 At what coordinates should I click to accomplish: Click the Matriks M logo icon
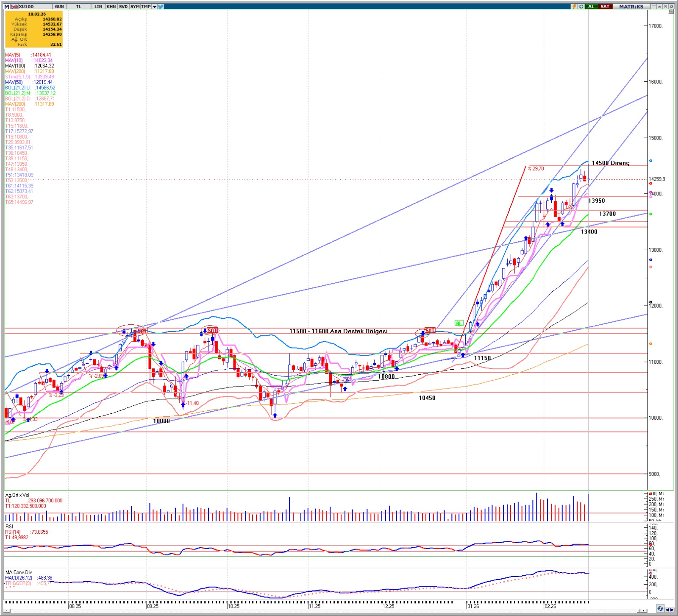(6, 6)
